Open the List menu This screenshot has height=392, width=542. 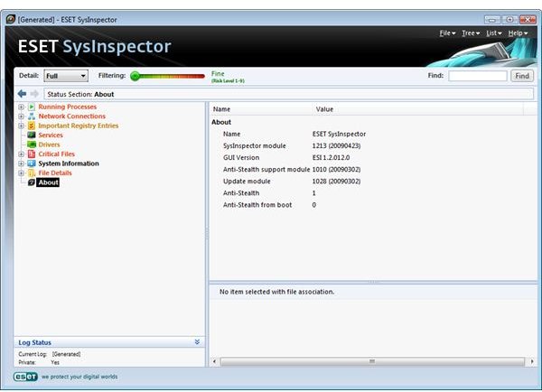(x=493, y=33)
